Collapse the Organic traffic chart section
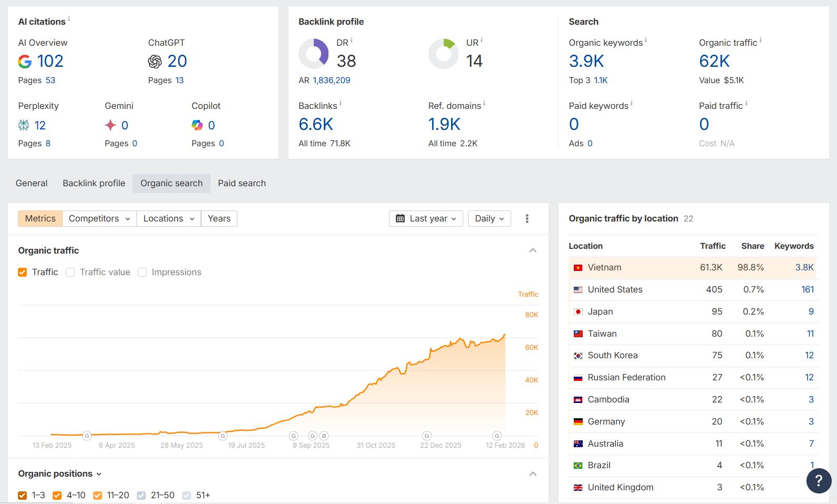The width and height of the screenshot is (837, 504). (x=533, y=250)
